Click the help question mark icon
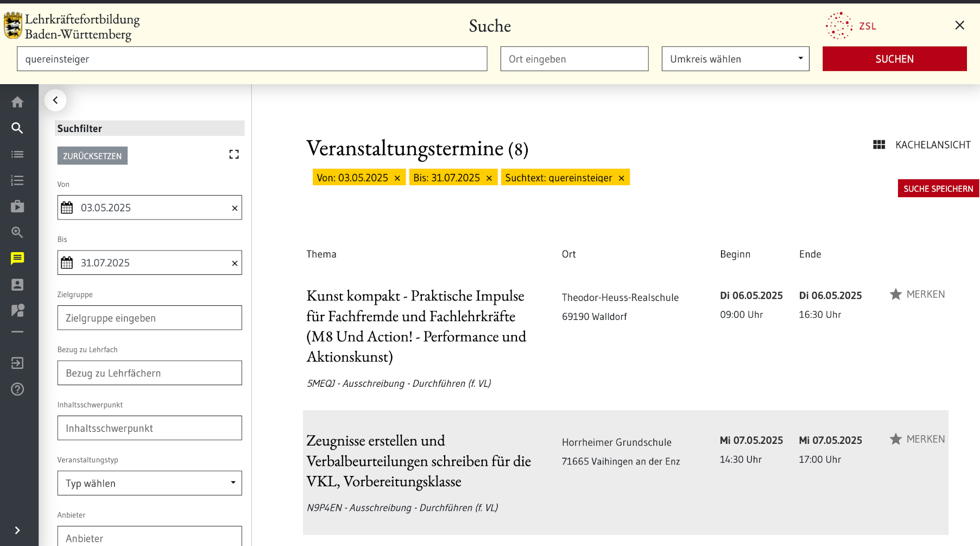Viewport: 980px width, 546px height. click(17, 389)
